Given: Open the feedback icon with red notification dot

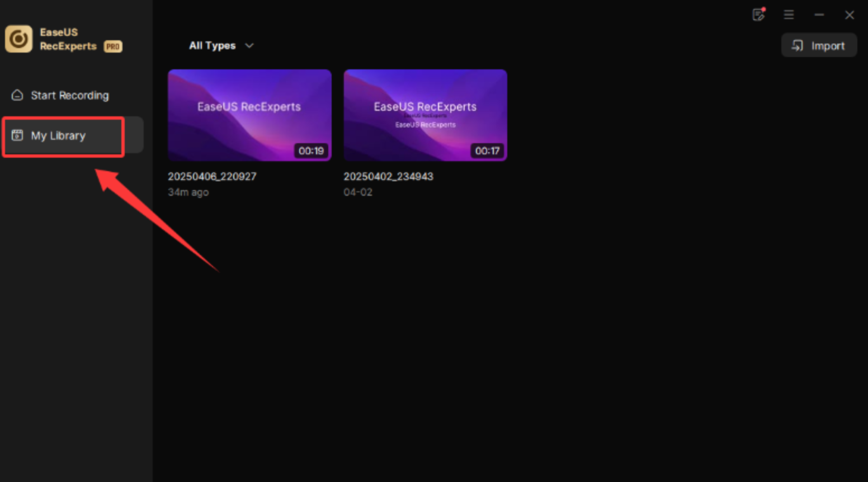Looking at the screenshot, I should click(x=758, y=15).
